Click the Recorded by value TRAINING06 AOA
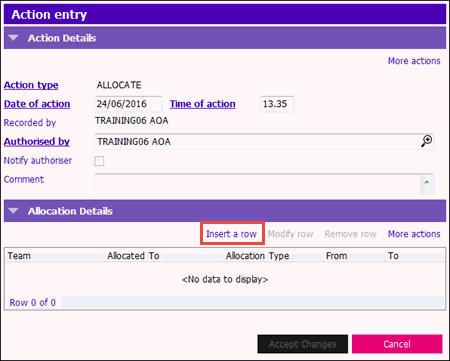Viewport: 450px width, 361px height. coord(132,121)
